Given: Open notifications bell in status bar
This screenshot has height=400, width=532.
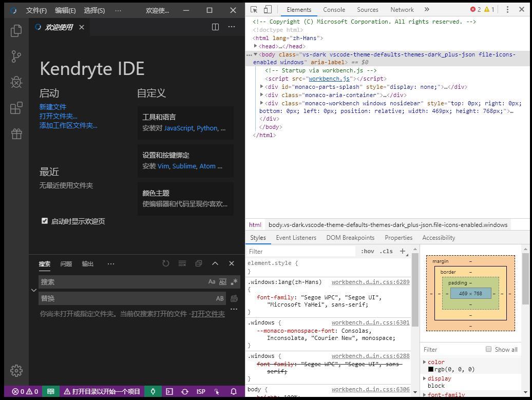Looking at the screenshot, I should click(x=234, y=391).
